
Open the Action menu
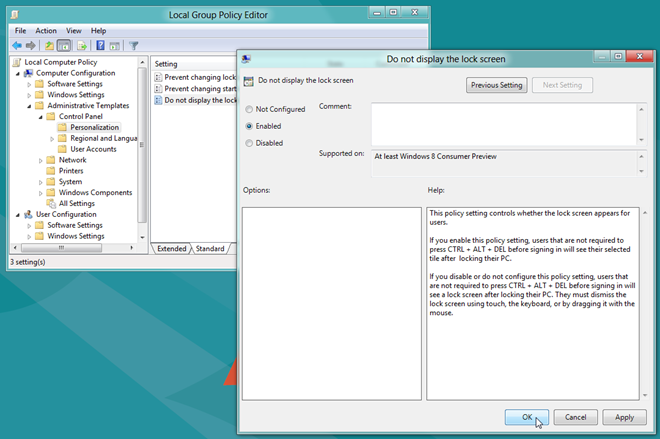pos(44,31)
